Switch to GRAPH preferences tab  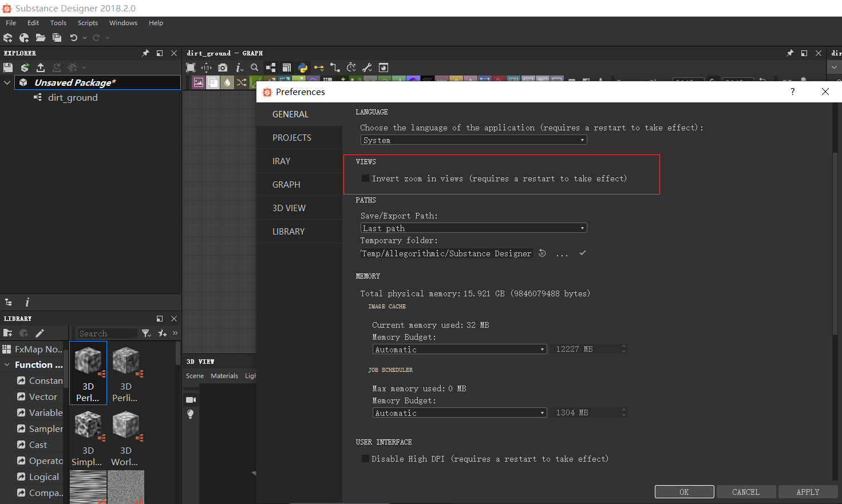299,185
